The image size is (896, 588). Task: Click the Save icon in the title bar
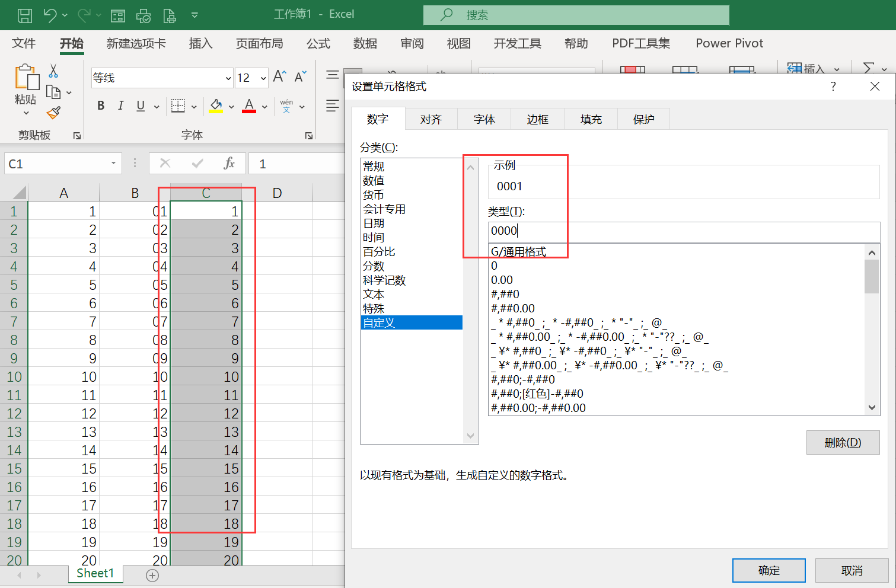coord(24,15)
